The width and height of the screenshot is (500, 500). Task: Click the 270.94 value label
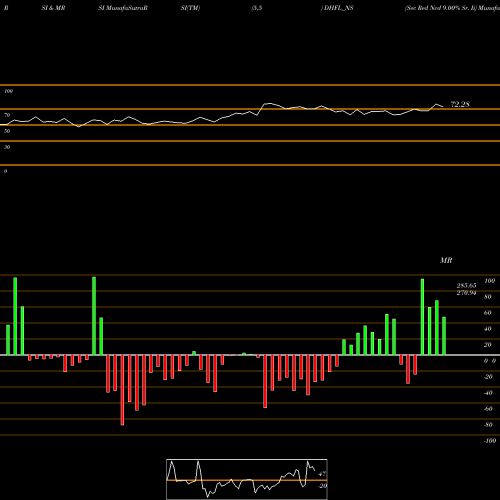tap(466, 293)
